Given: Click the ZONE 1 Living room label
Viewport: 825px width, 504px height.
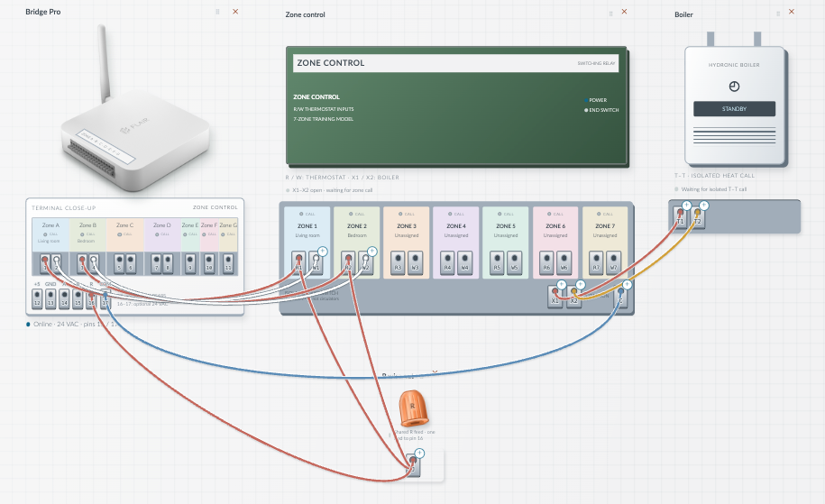Looking at the screenshot, I should [307, 231].
